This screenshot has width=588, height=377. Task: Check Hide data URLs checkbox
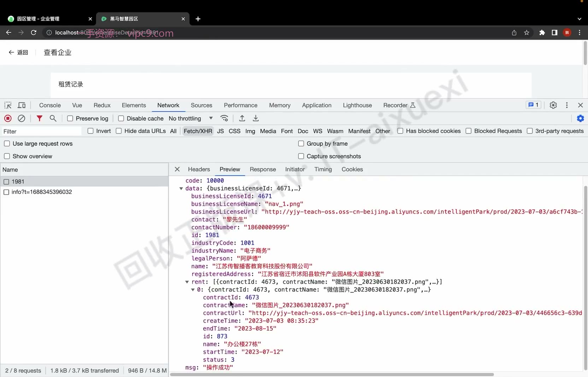(119, 131)
